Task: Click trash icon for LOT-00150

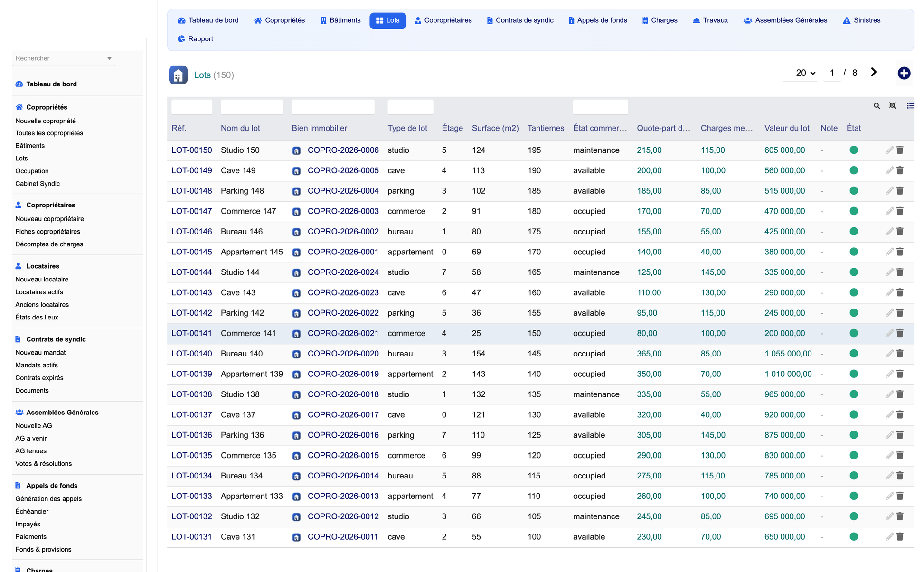Action: click(899, 150)
